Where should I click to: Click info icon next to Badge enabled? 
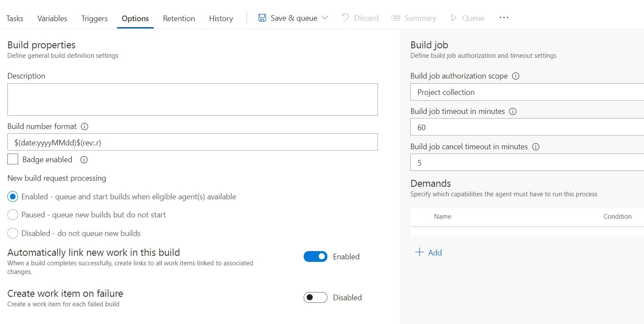[84, 160]
